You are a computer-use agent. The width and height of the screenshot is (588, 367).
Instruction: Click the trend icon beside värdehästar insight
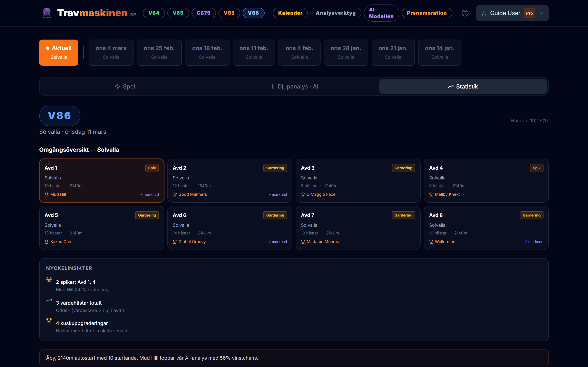pyautogui.click(x=49, y=300)
